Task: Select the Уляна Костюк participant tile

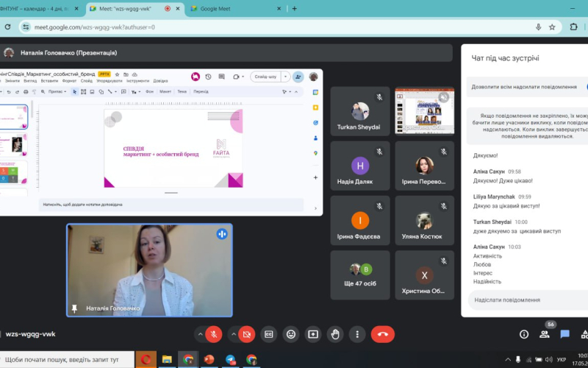Action: pos(425,221)
